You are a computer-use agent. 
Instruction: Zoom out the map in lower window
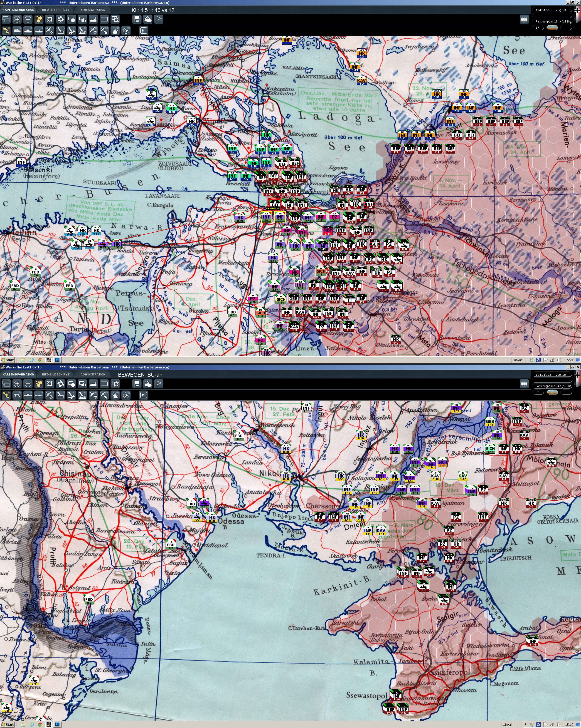(x=28, y=384)
